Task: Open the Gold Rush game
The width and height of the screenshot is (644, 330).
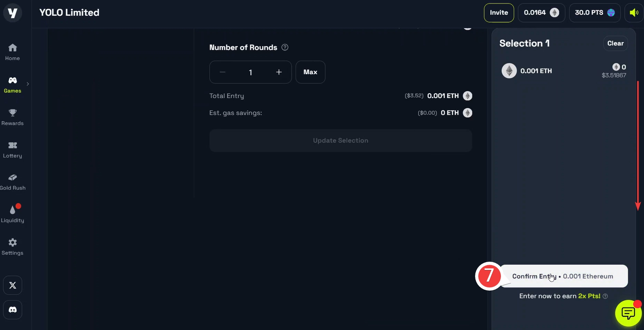Action: click(13, 182)
